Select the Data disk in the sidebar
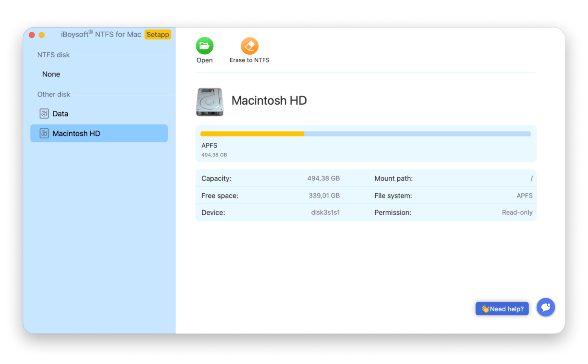588x364 pixels. (x=60, y=114)
